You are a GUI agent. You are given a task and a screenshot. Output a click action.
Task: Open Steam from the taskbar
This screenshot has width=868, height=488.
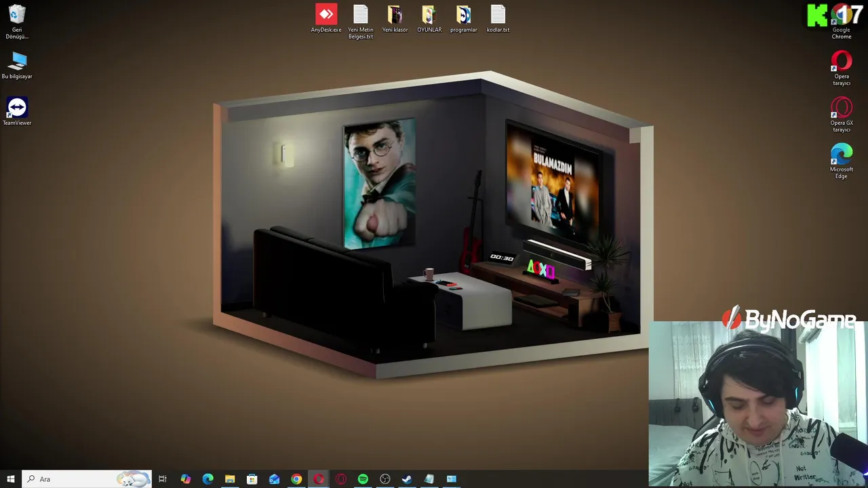(407, 479)
